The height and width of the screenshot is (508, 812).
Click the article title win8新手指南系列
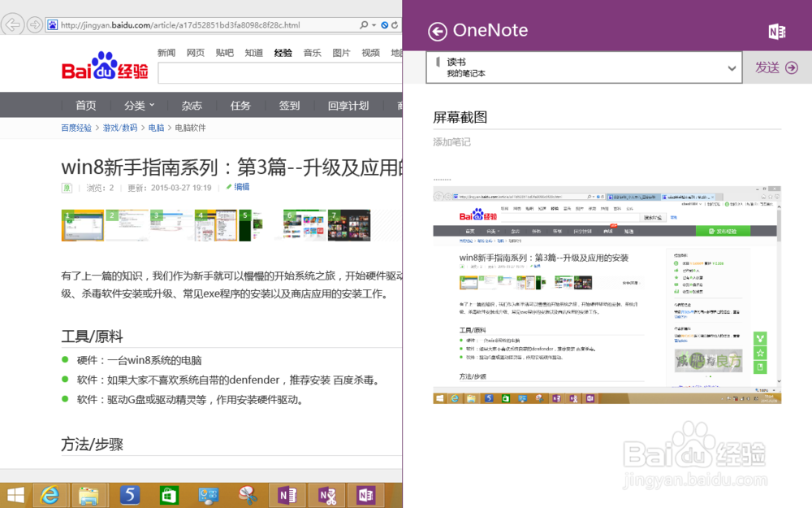point(232,167)
